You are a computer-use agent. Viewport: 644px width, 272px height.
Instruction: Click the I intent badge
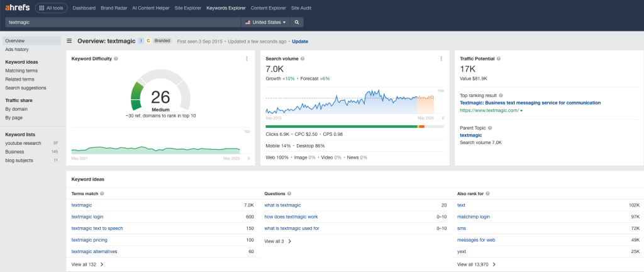pyautogui.click(x=141, y=41)
